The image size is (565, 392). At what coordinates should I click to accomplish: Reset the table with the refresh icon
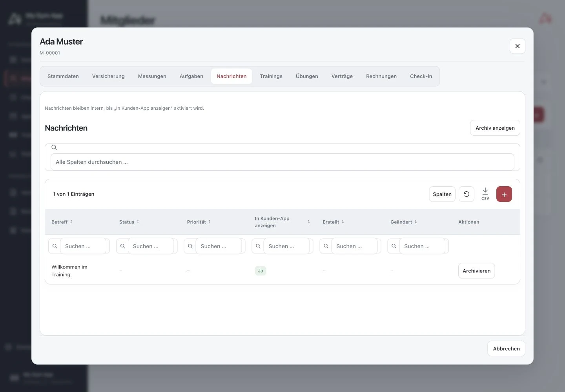(x=467, y=194)
